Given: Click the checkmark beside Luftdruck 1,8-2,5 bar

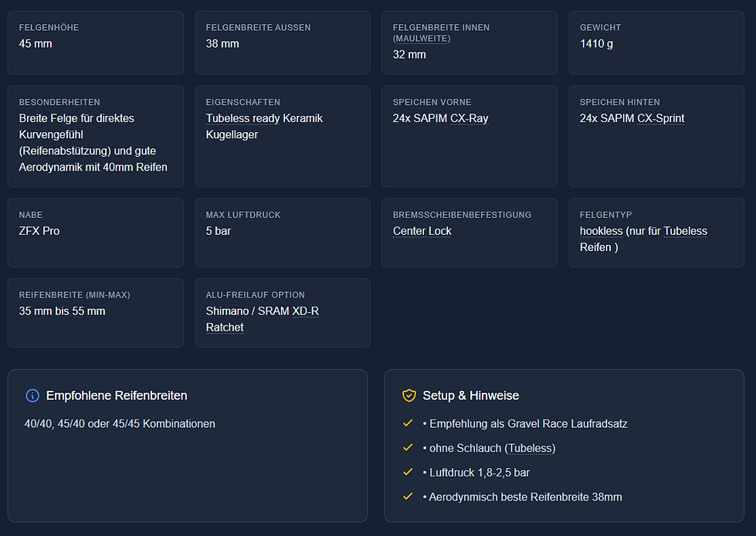Looking at the screenshot, I should (409, 472).
